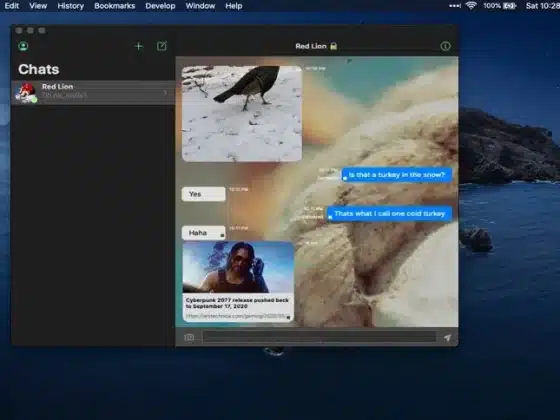Click the Red Lion name in chat list

[x=58, y=86]
